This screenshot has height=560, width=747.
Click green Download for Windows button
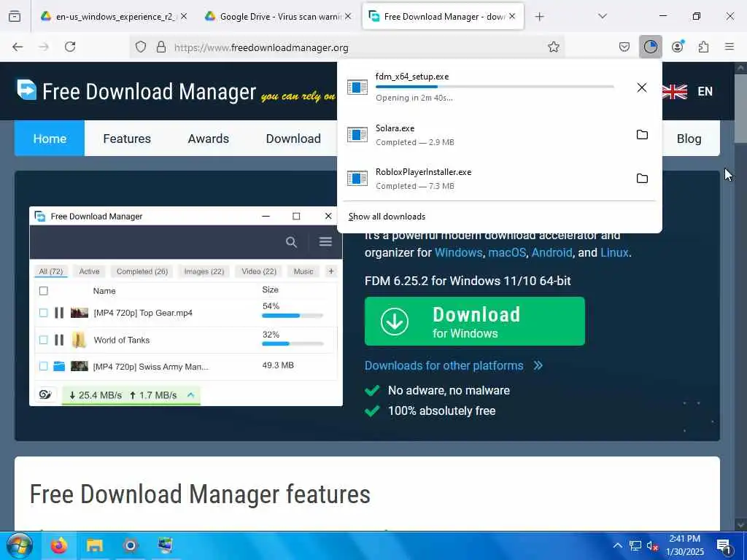pyautogui.click(x=474, y=322)
